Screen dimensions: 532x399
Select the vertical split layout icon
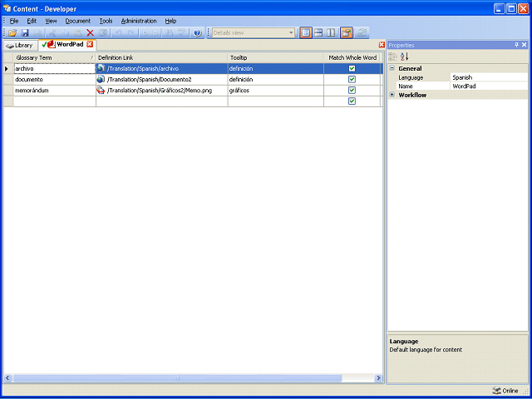coord(331,33)
